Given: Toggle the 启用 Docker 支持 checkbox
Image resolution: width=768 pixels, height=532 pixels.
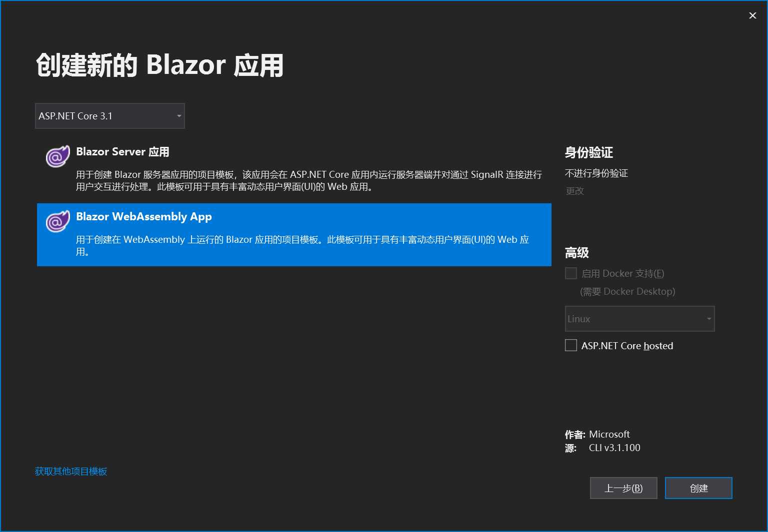Looking at the screenshot, I should point(570,273).
